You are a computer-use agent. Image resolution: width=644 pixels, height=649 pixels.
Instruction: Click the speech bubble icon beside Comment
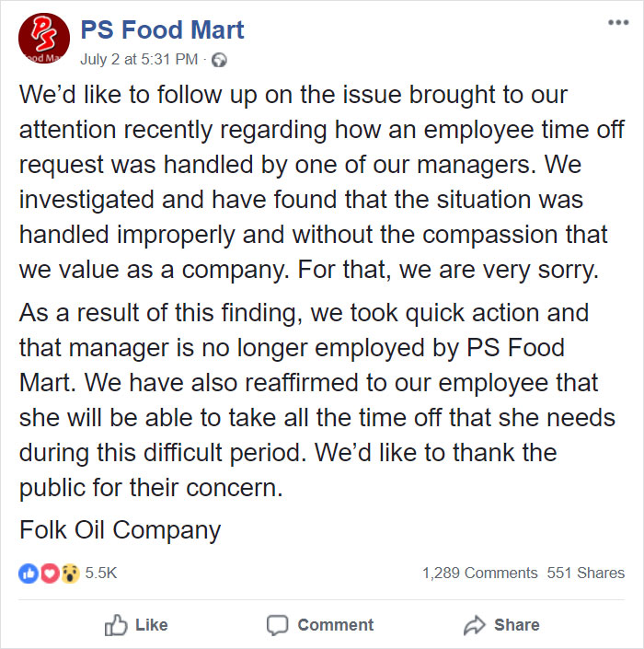(x=277, y=625)
